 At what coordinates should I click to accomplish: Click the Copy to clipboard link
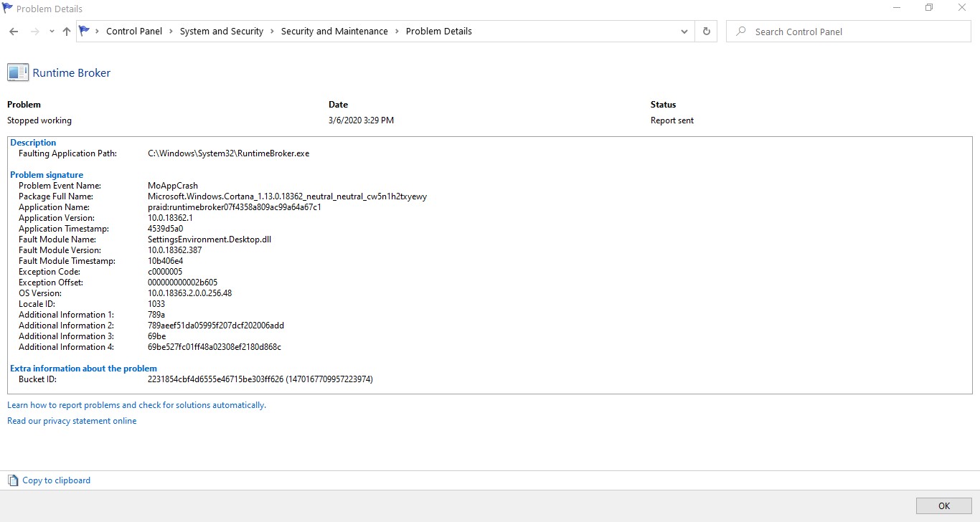point(57,480)
